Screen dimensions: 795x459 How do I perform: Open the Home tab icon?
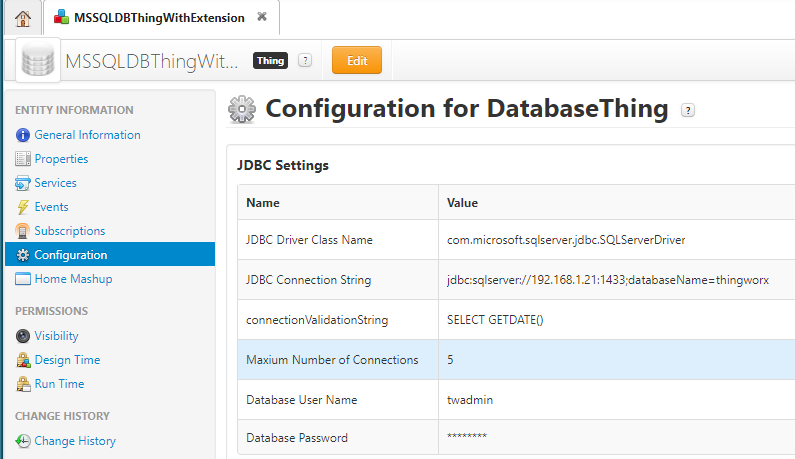tap(23, 19)
